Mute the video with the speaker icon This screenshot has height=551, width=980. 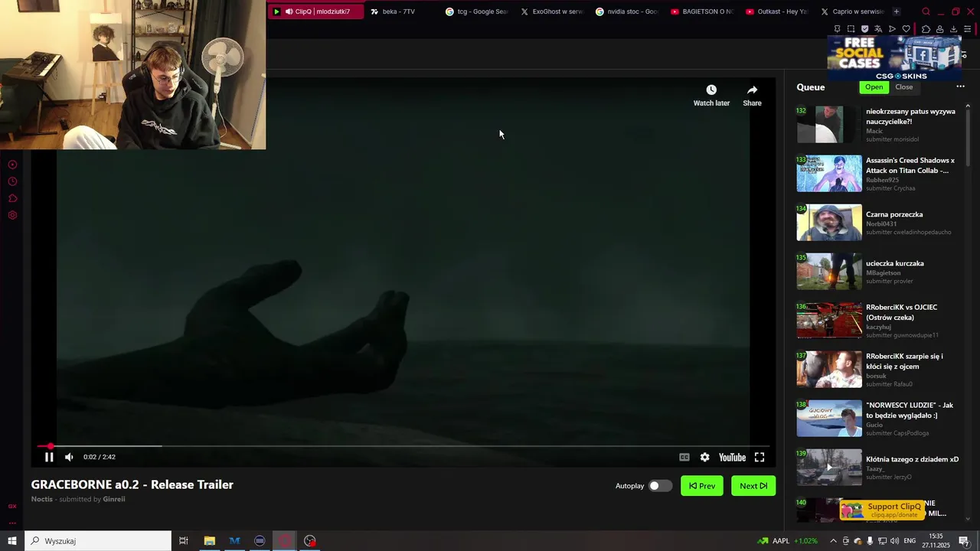(69, 457)
